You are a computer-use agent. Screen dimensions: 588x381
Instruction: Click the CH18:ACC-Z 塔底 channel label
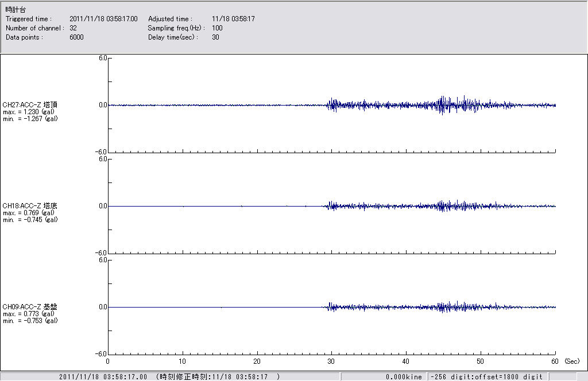pos(30,206)
